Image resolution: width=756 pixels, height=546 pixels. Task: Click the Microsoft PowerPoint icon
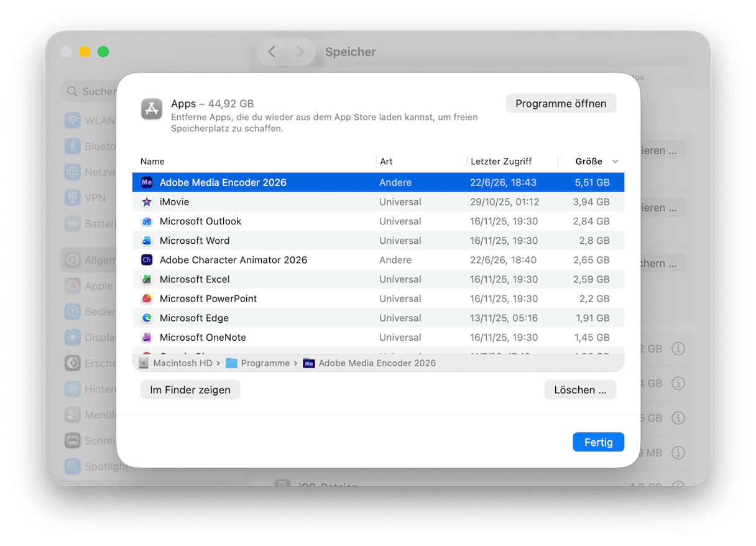click(x=147, y=298)
